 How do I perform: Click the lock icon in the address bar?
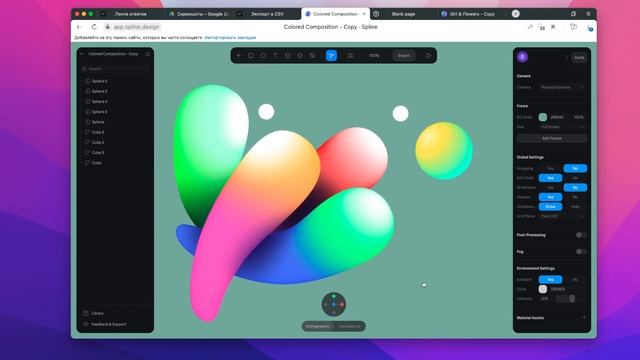[x=108, y=27]
